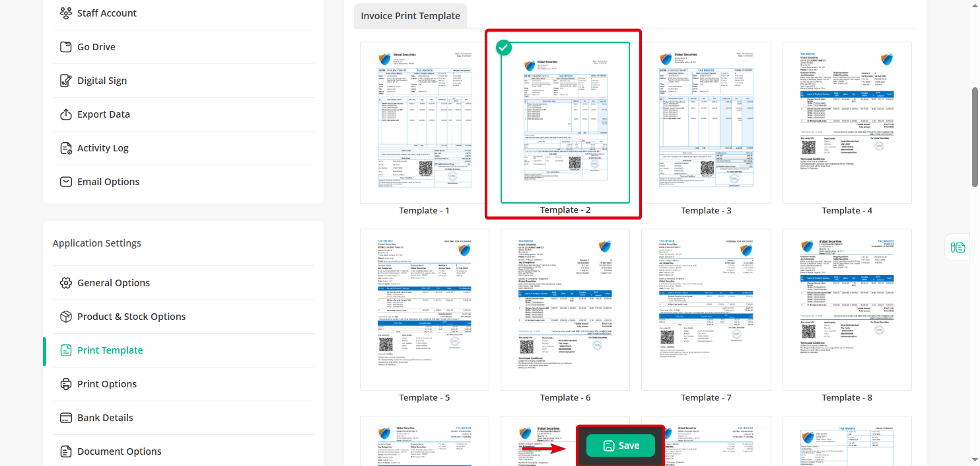Click the Print Options printer icon
This screenshot has height=466, width=980.
coord(65,384)
